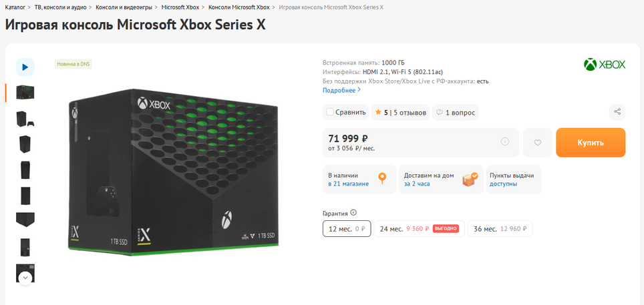Select the console with controller thumbnail
The image size is (644, 305).
(25, 119)
